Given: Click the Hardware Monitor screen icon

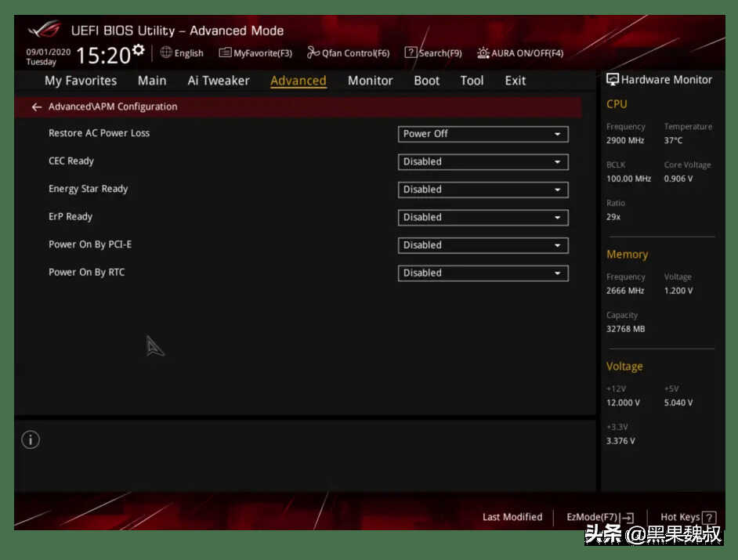Looking at the screenshot, I should click(x=613, y=80).
